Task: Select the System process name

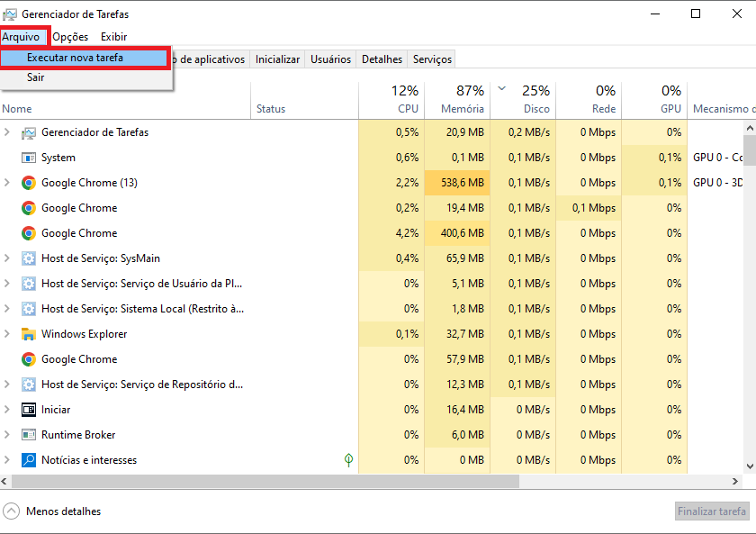Action: pyautogui.click(x=58, y=158)
